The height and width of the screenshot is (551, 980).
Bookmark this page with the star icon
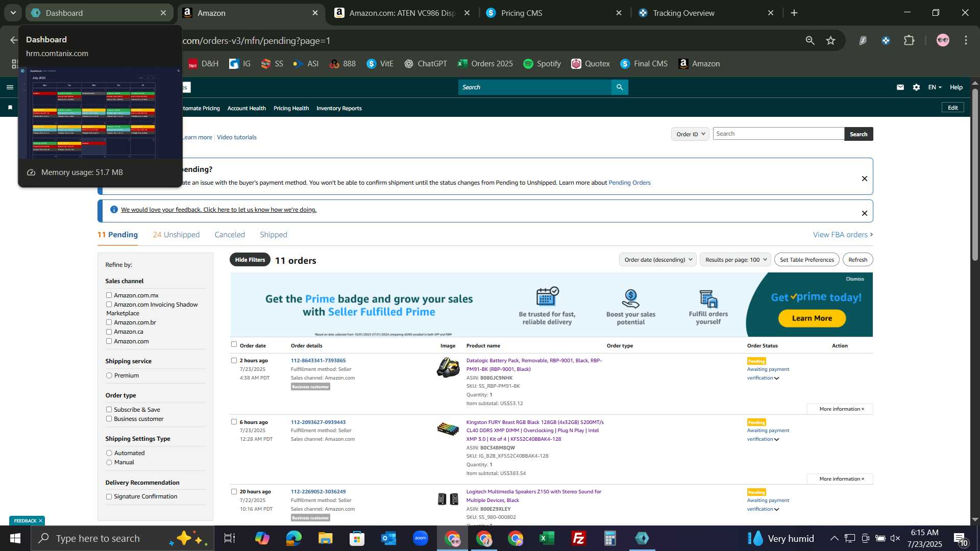tap(831, 40)
